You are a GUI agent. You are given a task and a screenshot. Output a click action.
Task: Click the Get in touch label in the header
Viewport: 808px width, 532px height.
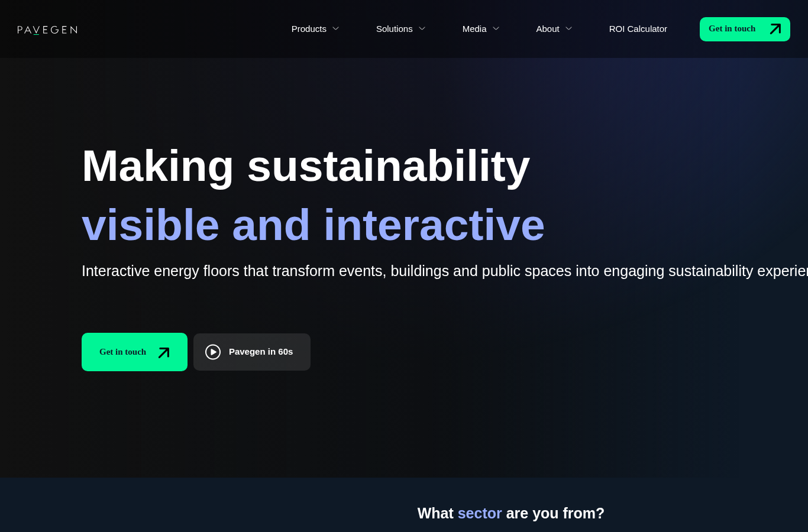(x=732, y=29)
